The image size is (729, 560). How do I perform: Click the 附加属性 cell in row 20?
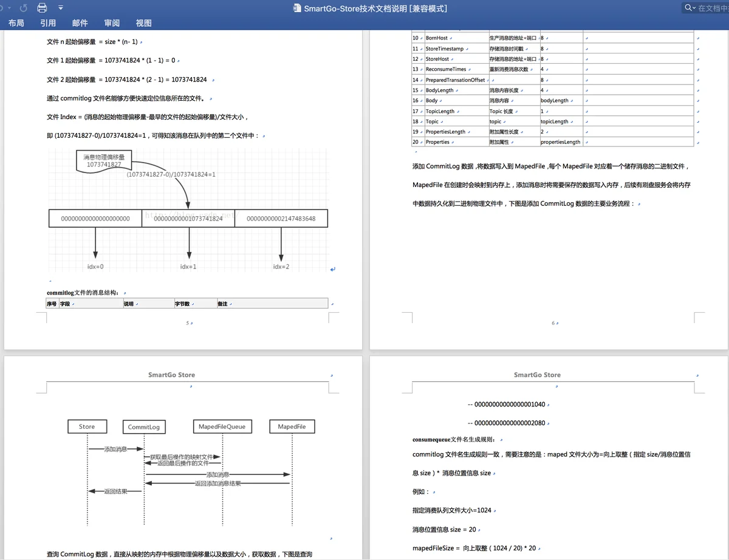pyautogui.click(x=514, y=142)
